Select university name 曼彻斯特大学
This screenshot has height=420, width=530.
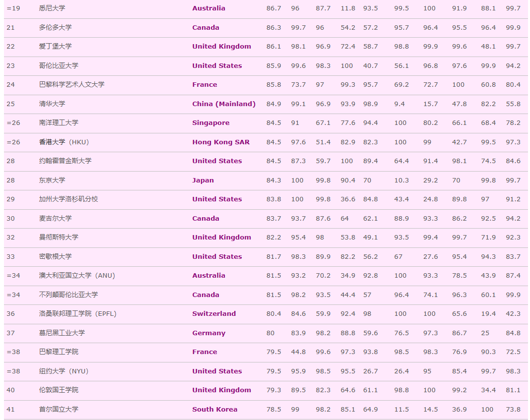(59, 238)
